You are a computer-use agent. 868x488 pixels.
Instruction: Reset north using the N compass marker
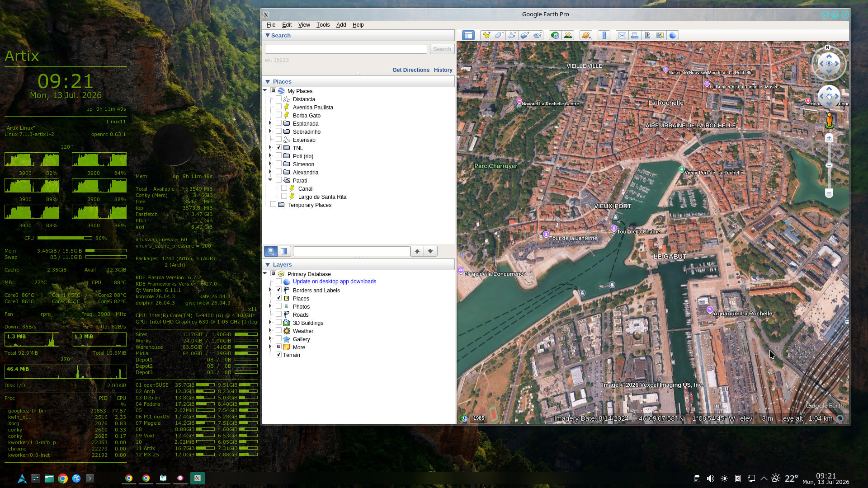tap(828, 47)
